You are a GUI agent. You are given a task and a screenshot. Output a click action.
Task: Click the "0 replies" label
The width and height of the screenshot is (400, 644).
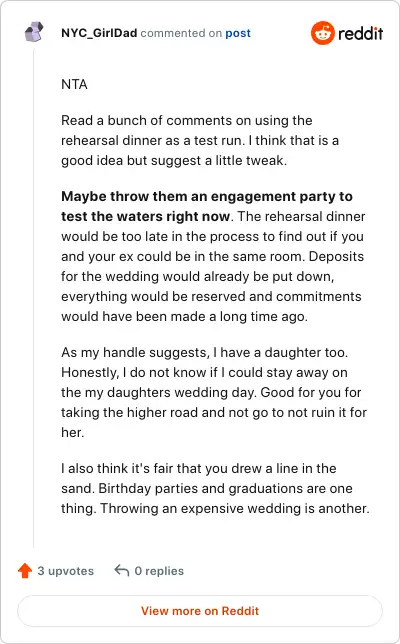coord(159,571)
